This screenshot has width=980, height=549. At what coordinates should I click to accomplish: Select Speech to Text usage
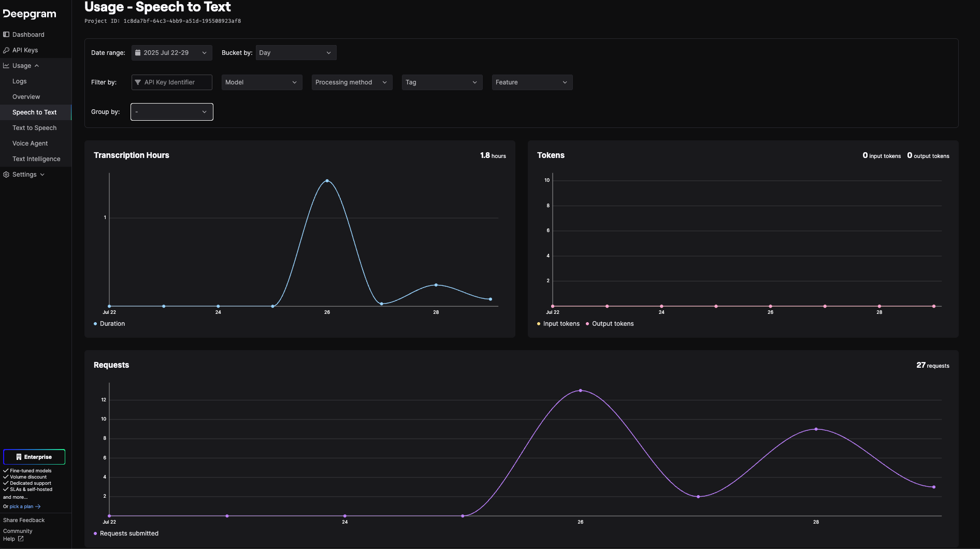click(x=34, y=112)
